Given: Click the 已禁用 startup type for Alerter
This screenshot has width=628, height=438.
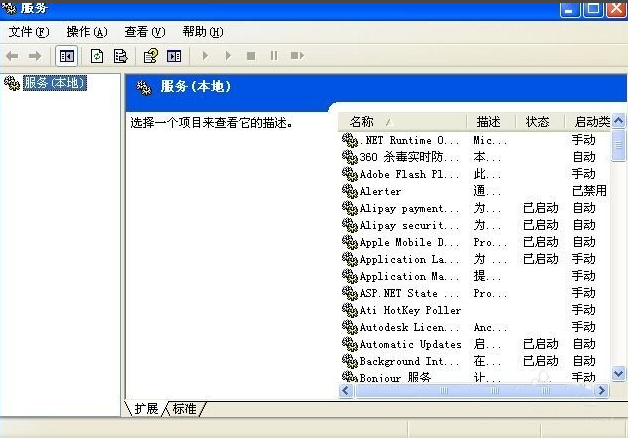Looking at the screenshot, I should (589, 191).
